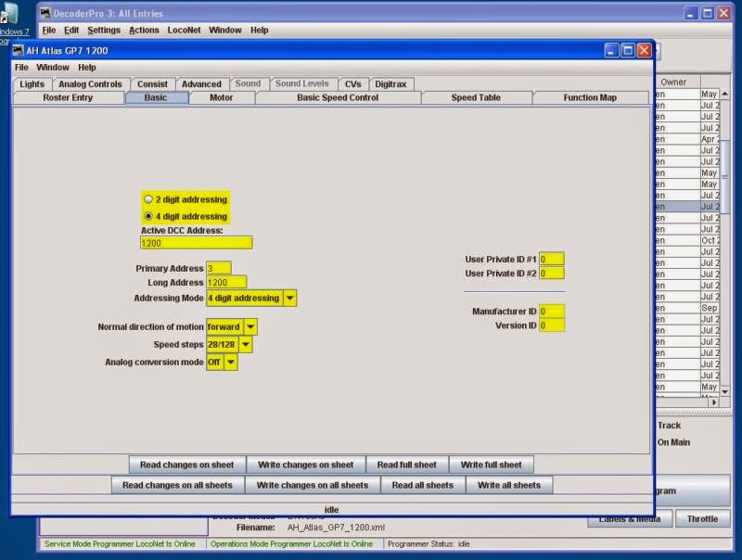Image resolution: width=742 pixels, height=560 pixels.
Task: Click User Private ID #2 field
Action: click(x=551, y=274)
